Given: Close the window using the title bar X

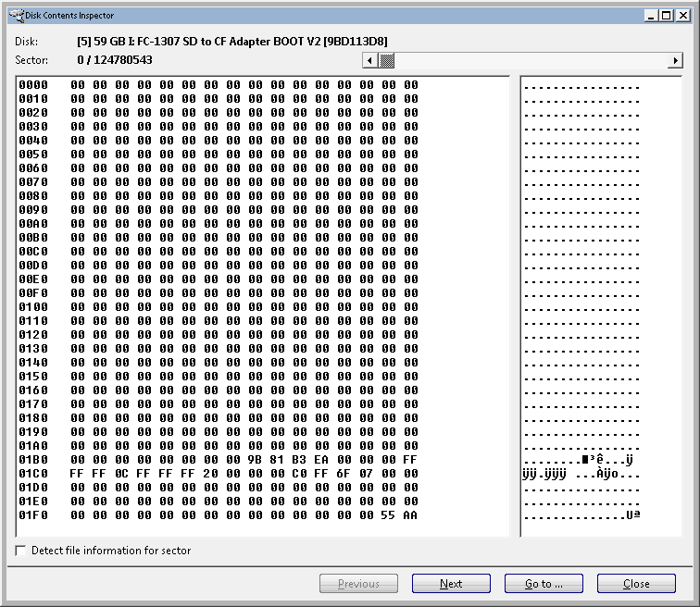Looking at the screenshot, I should (x=683, y=15).
